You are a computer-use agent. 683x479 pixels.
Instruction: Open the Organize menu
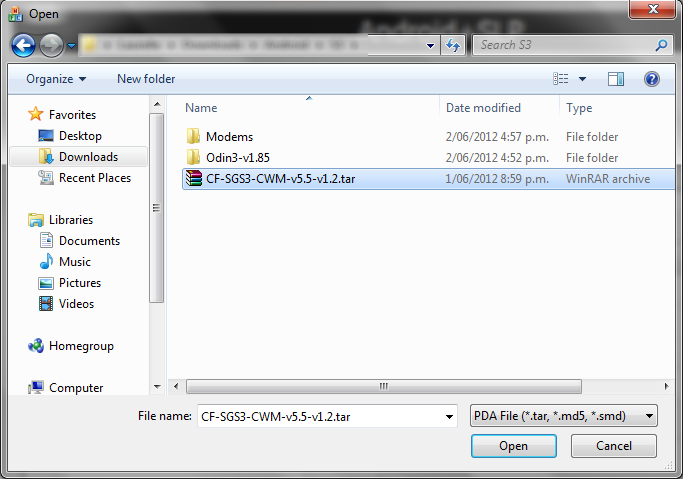tap(56, 79)
